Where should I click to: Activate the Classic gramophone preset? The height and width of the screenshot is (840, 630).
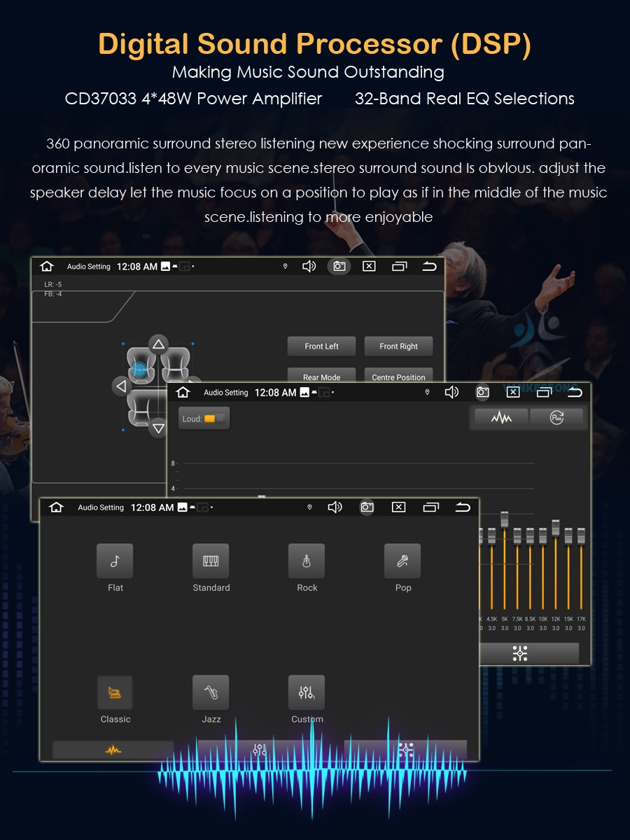click(115, 692)
